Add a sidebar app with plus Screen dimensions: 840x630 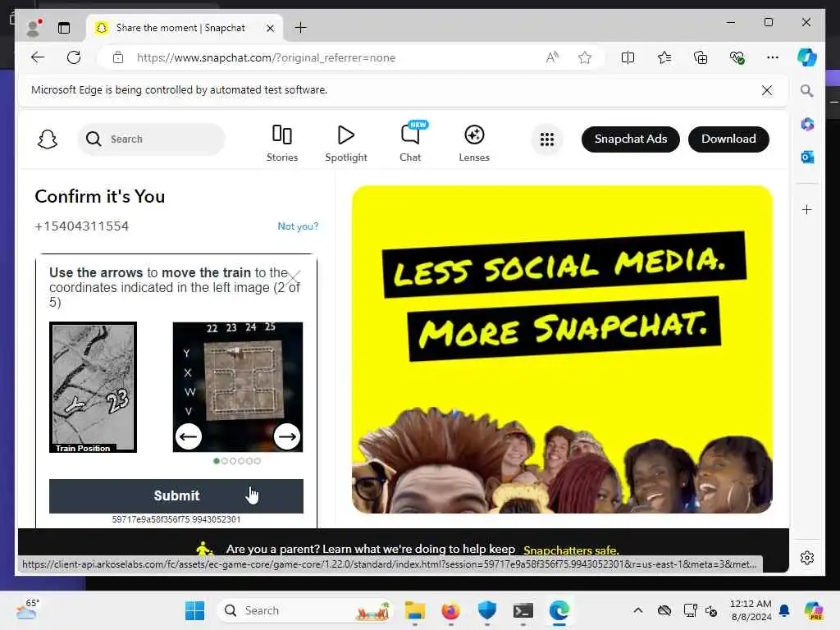pos(807,209)
